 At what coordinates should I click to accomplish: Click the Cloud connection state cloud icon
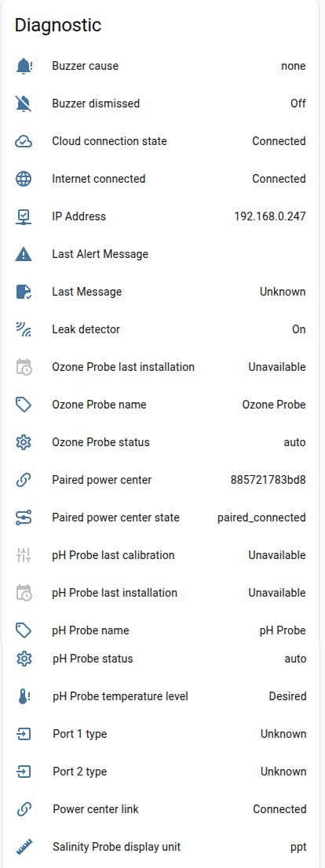(24, 141)
